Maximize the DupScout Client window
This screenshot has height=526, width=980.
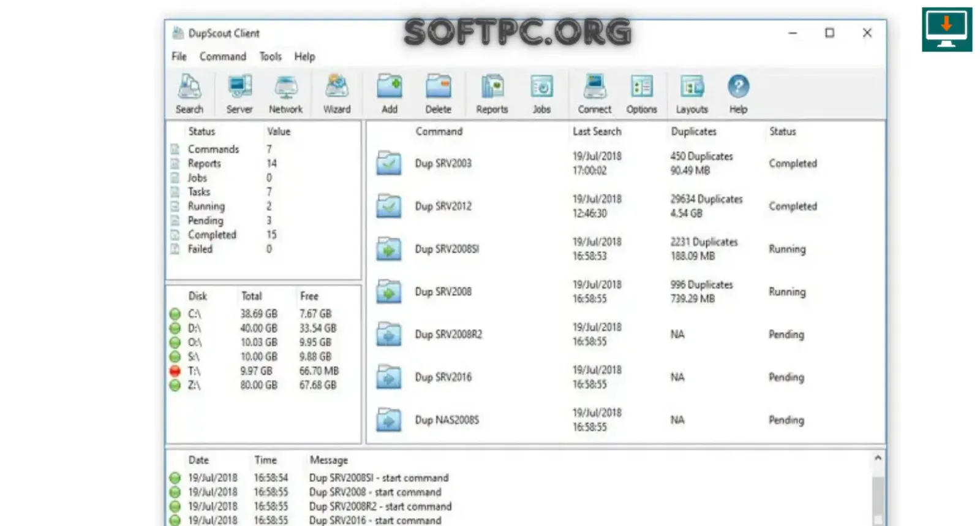pos(829,33)
